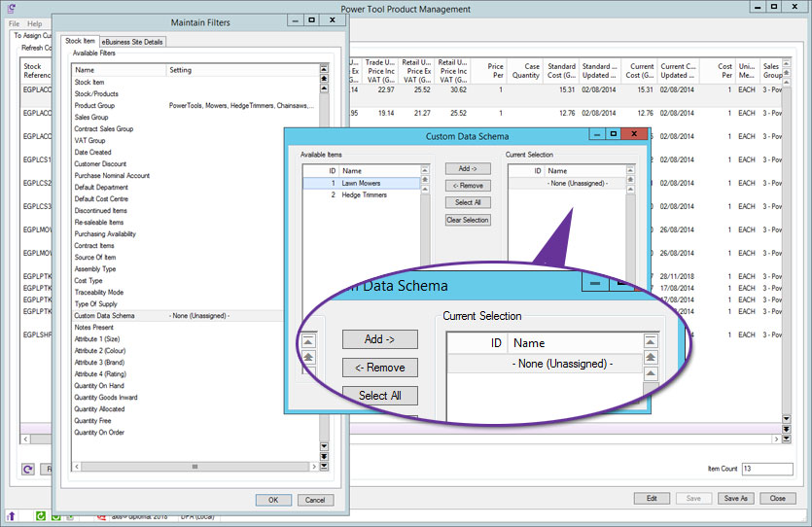The height and width of the screenshot is (527, 812).
Task: Click the <- Remove button
Action: tap(468, 186)
